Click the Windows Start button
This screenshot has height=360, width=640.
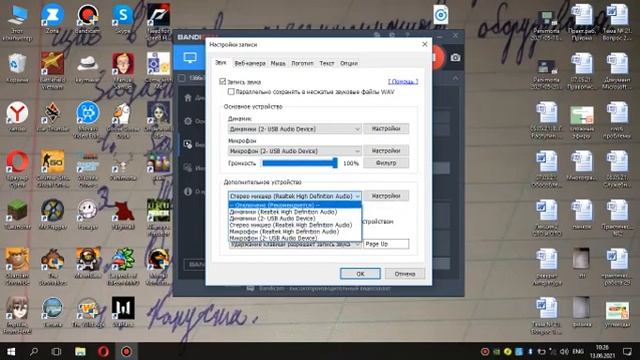coord(11,351)
